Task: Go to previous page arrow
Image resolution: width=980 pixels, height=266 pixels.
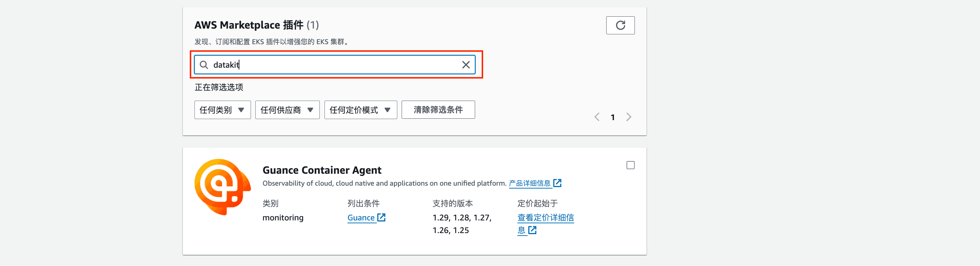Action: pyautogui.click(x=597, y=117)
